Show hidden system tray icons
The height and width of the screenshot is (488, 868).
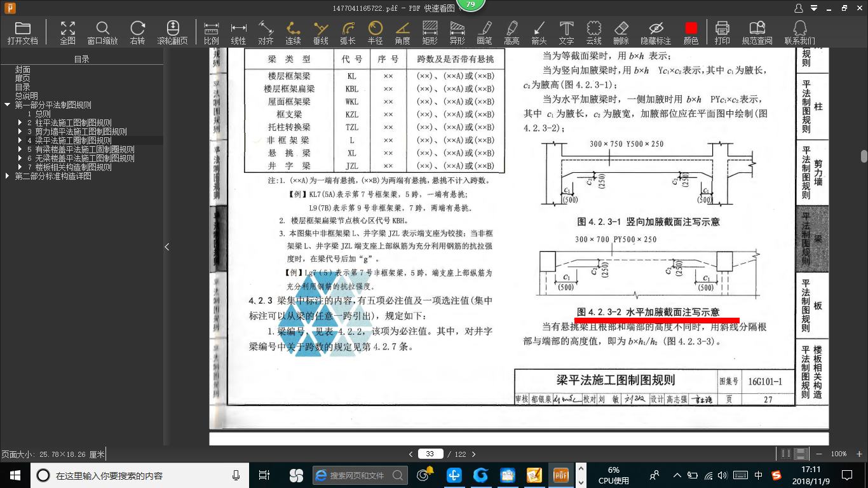tap(677, 475)
